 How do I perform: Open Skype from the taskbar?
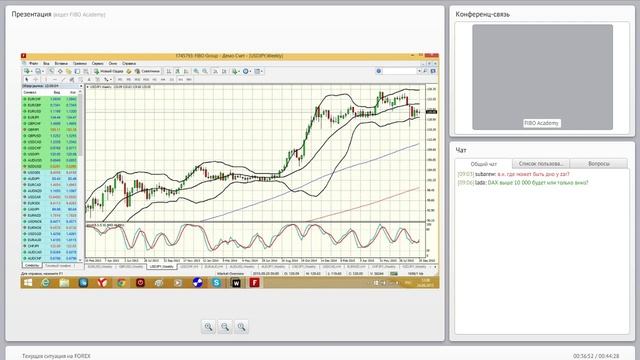pos(216,282)
